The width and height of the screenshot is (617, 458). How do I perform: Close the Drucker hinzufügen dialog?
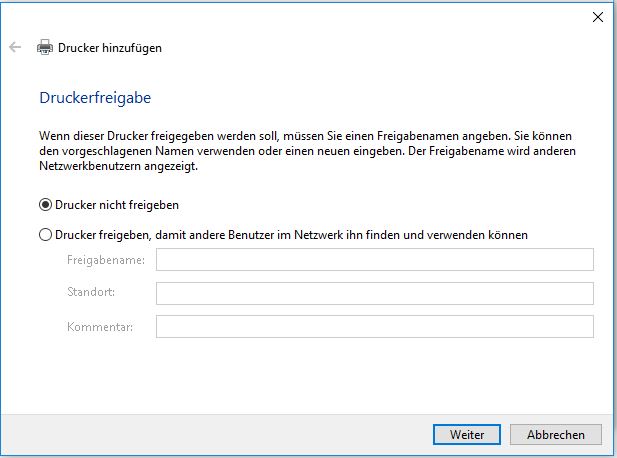(598, 17)
